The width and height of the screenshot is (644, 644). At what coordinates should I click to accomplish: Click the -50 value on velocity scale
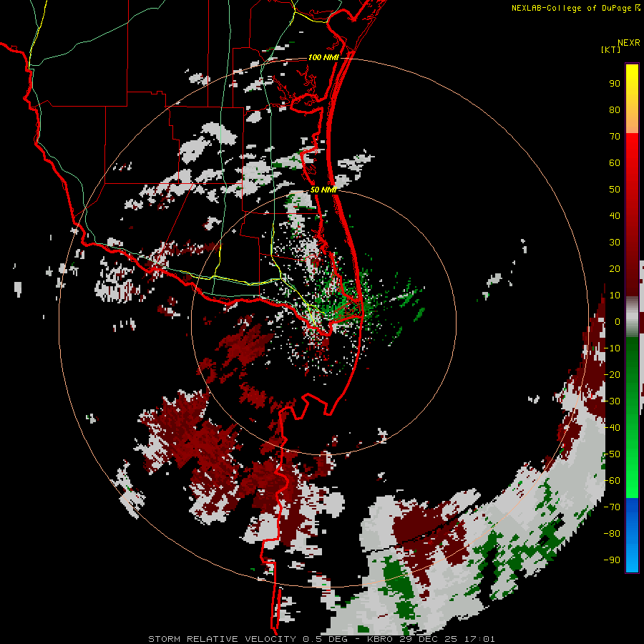point(612,454)
